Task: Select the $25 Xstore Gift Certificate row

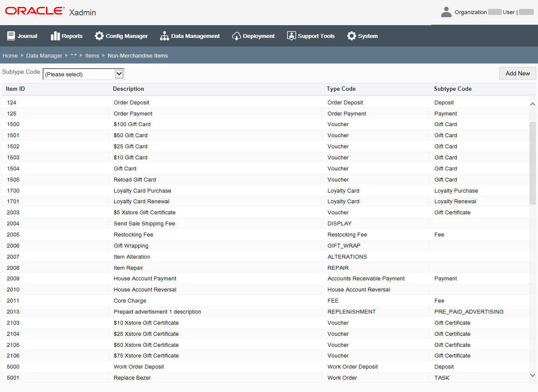Action: (x=265, y=334)
